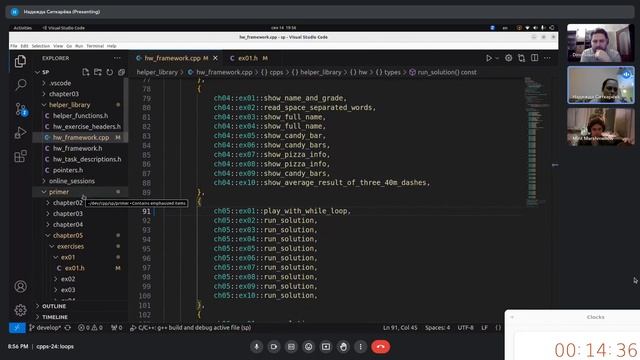The width and height of the screenshot is (640, 360).
Task: Click Spaces: 4 indentation setting
Action: click(437, 328)
